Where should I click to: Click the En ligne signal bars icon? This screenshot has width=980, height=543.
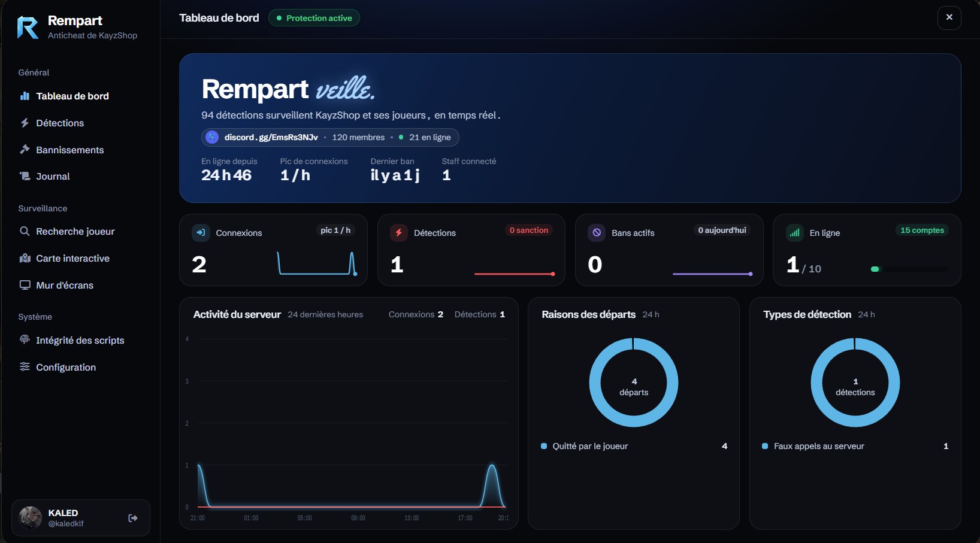[794, 232]
